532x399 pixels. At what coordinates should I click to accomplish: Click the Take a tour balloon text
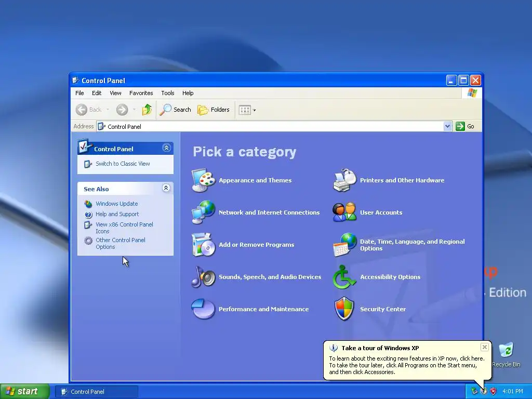coord(407,365)
